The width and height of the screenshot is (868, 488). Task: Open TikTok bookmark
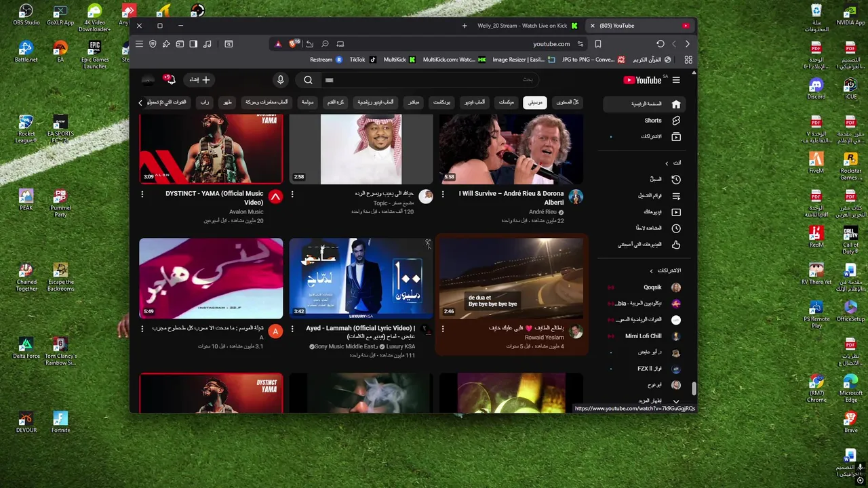pyautogui.click(x=362, y=60)
